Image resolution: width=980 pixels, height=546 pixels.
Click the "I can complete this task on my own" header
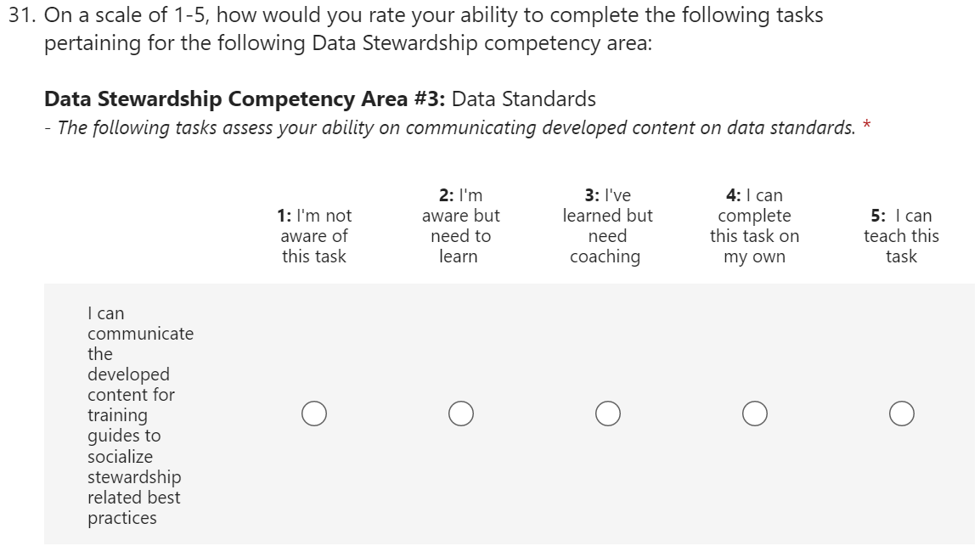[754, 226]
